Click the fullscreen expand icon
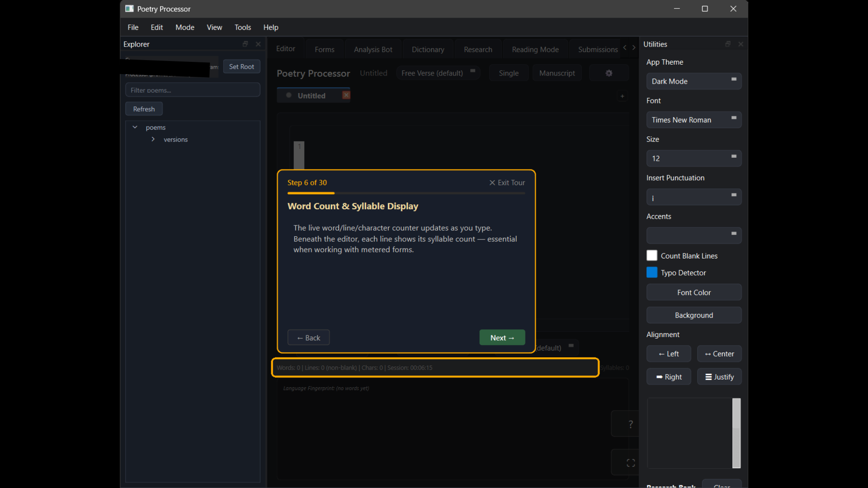Viewport: 868px width, 488px height. [630, 463]
